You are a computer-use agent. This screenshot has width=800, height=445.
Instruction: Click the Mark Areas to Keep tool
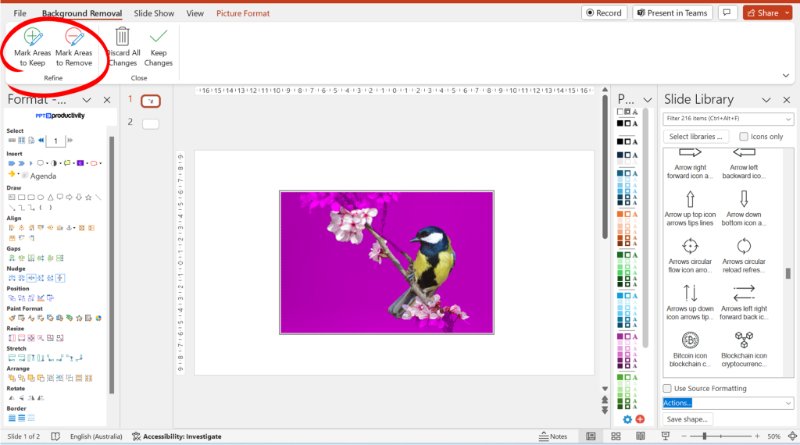coord(35,47)
